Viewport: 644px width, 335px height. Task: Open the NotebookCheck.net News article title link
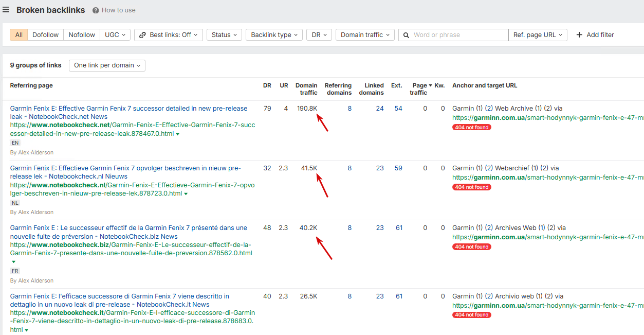coord(128,113)
